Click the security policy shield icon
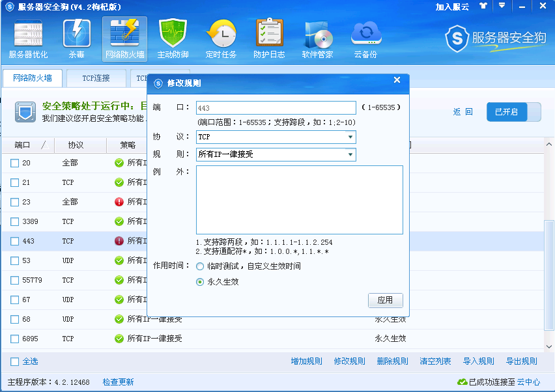This screenshot has width=555, height=392. [x=25, y=112]
